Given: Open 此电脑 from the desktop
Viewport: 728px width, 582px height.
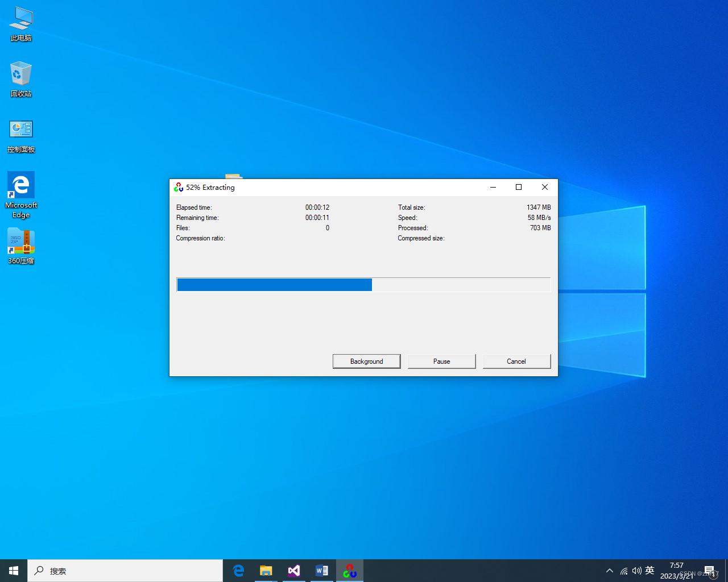Looking at the screenshot, I should point(20,23).
